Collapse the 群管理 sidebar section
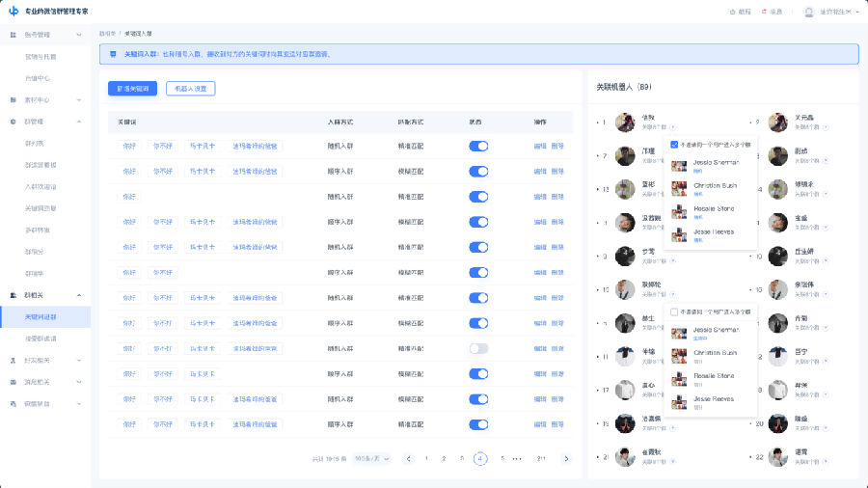Screen dimensions: 868x488 pos(78,122)
